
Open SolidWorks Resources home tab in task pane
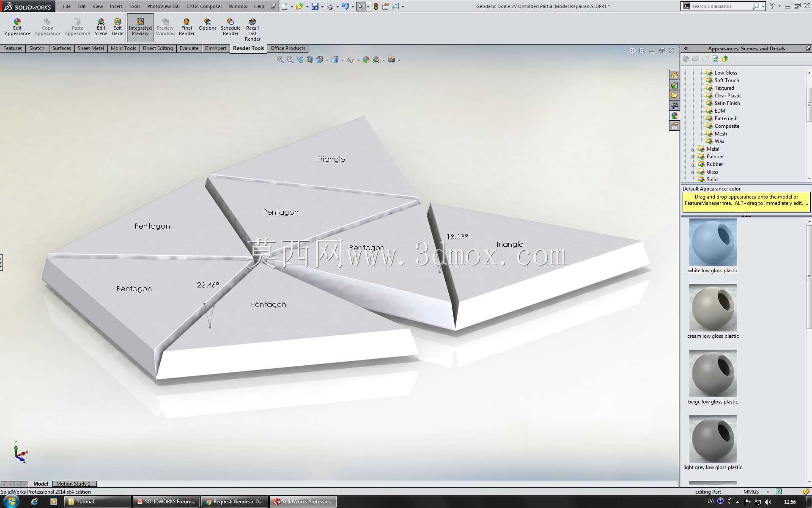pos(675,75)
